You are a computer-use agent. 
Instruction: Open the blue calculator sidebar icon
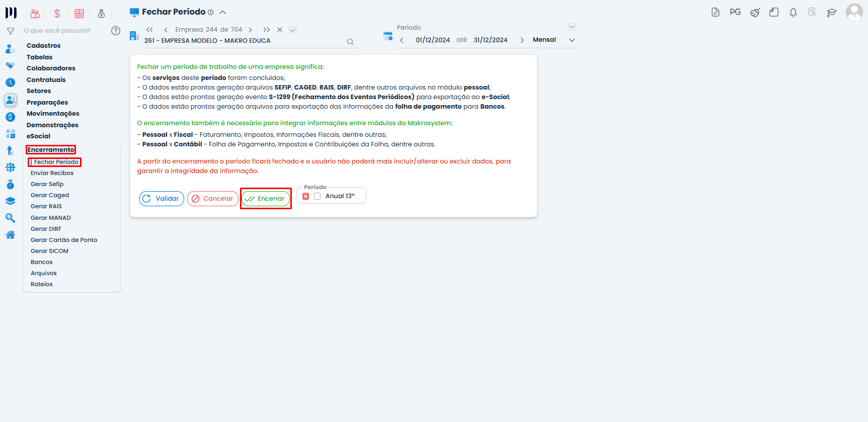coord(10,134)
